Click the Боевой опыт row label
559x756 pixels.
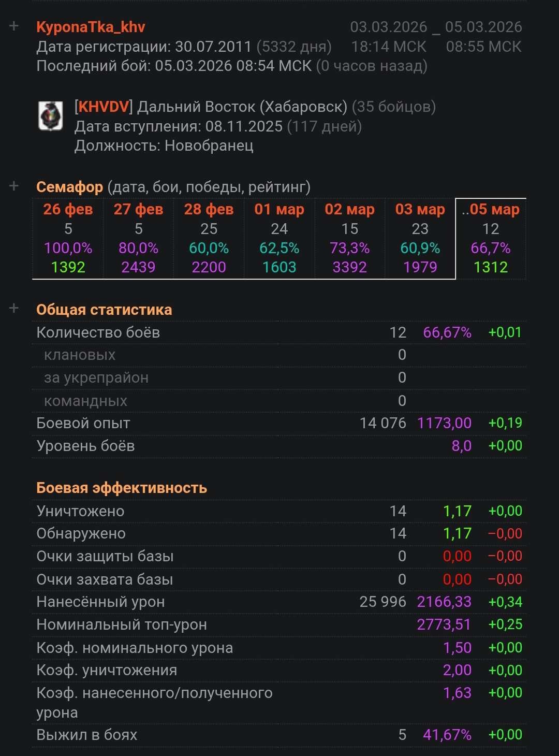coord(83,423)
